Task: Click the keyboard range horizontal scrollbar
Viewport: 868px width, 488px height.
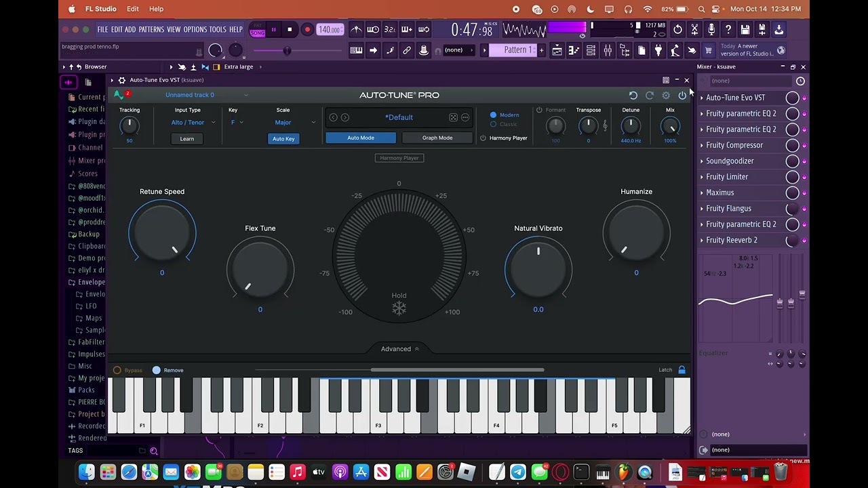Action: point(458,370)
